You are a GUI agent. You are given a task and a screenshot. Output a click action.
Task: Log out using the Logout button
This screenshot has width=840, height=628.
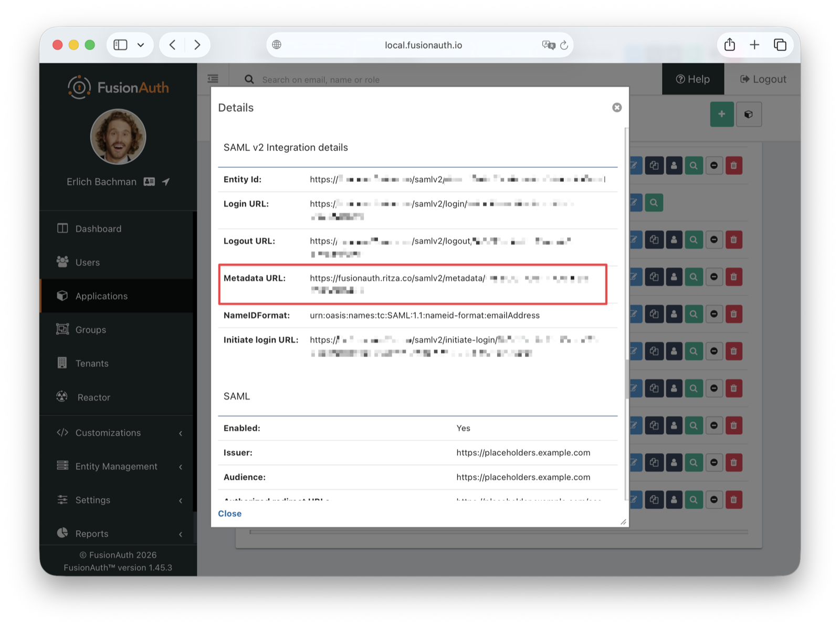point(763,79)
